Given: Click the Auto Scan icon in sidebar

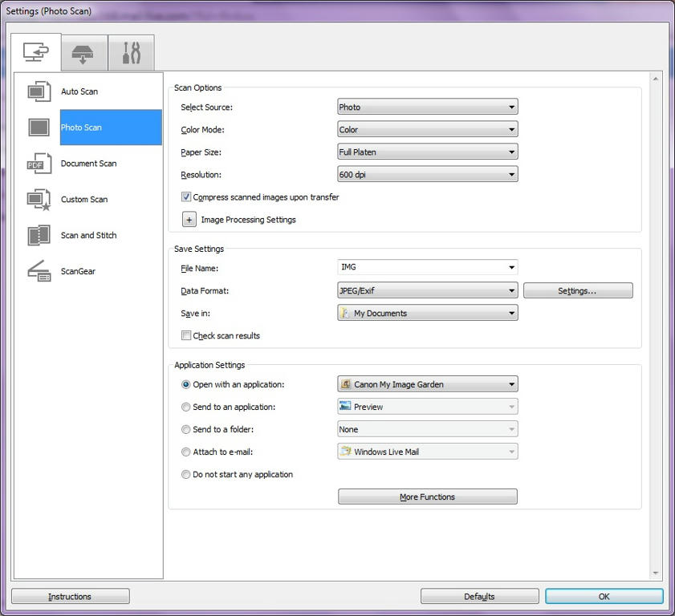Looking at the screenshot, I should 39,91.
